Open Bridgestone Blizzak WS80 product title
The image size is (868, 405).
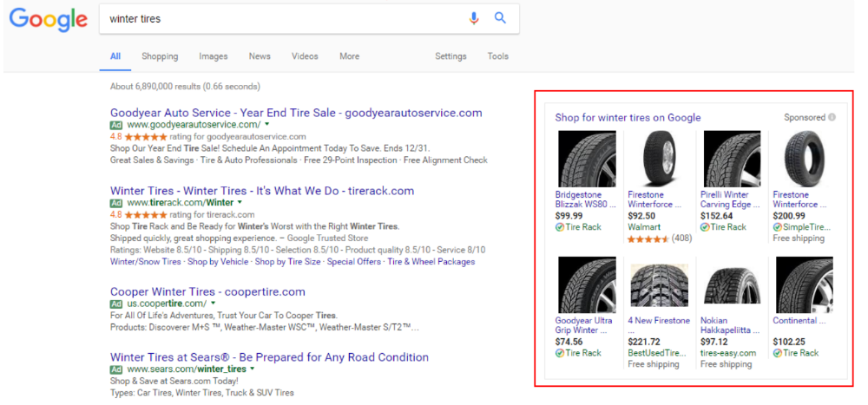586,199
